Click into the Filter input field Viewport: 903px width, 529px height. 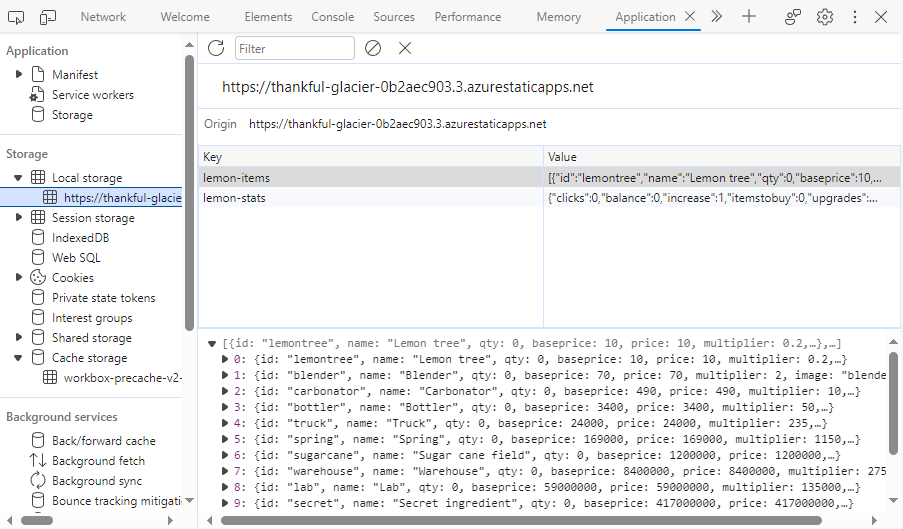click(294, 48)
